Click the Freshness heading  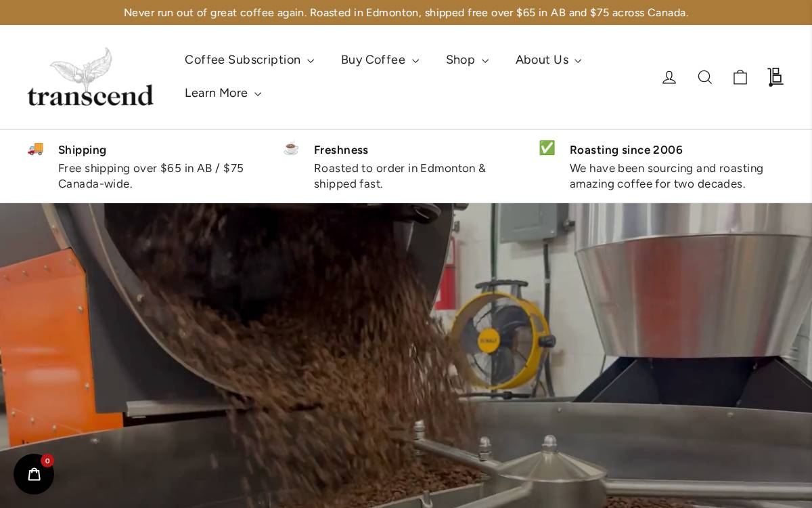click(x=341, y=150)
